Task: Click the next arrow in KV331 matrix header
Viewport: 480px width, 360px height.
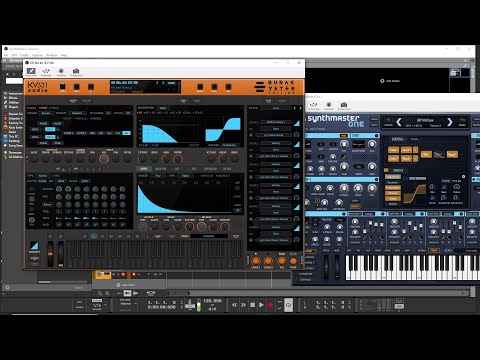Action: coord(300,108)
